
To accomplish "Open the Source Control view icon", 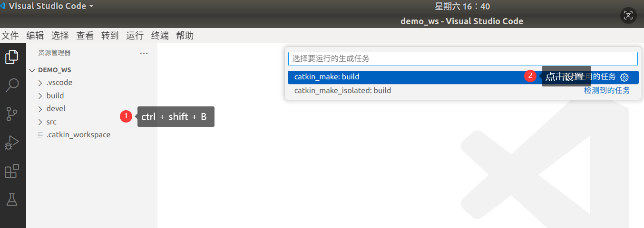I will coord(11,114).
